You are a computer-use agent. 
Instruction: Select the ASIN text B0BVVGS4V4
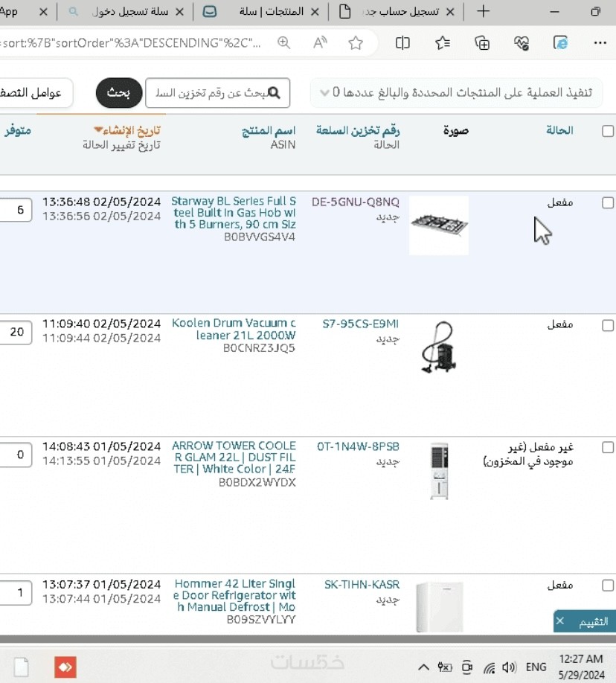pyautogui.click(x=259, y=237)
